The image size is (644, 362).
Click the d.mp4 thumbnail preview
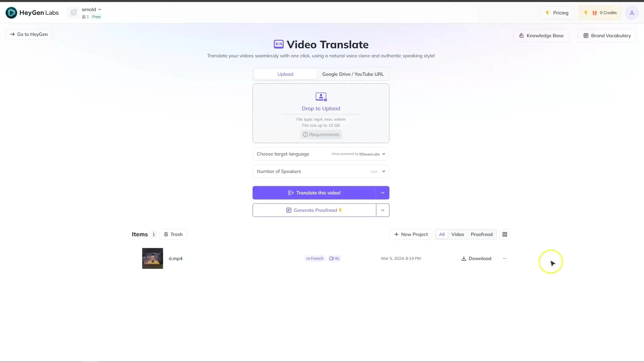click(x=152, y=258)
